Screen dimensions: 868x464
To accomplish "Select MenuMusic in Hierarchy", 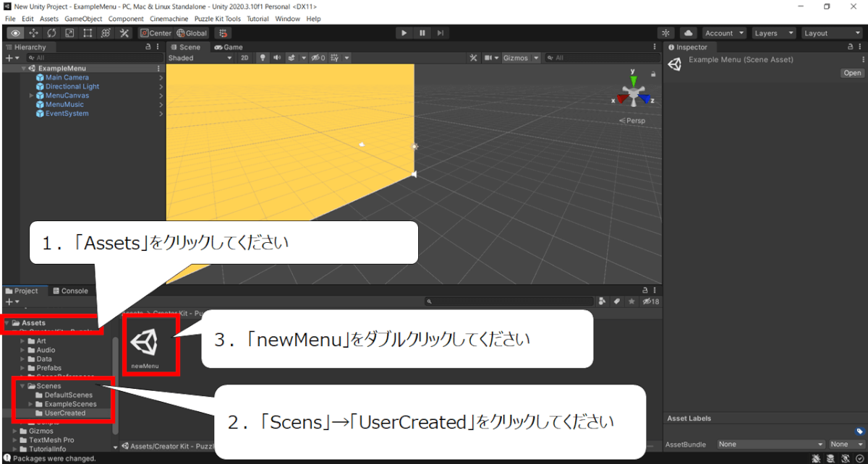I will point(64,104).
